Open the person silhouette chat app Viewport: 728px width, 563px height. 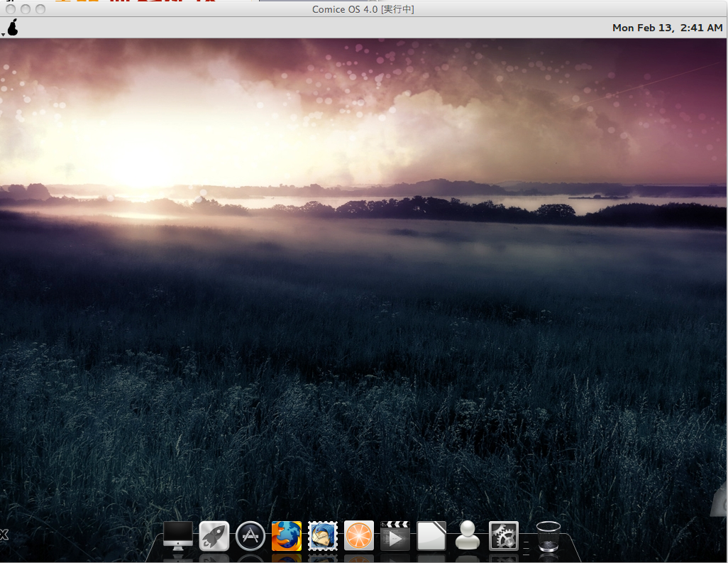tap(468, 536)
